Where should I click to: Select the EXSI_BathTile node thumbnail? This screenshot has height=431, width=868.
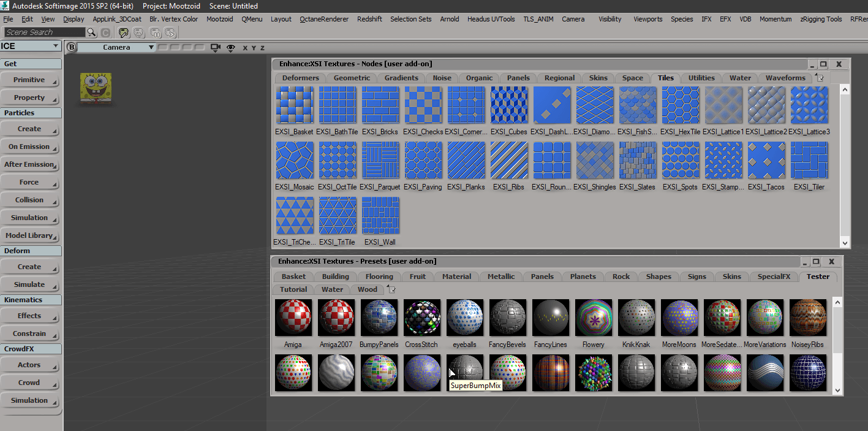point(338,105)
